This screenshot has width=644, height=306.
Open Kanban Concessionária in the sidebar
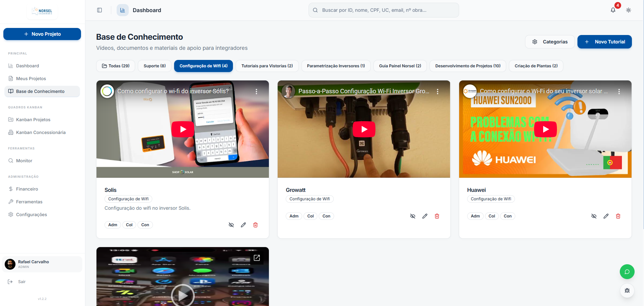click(x=41, y=132)
